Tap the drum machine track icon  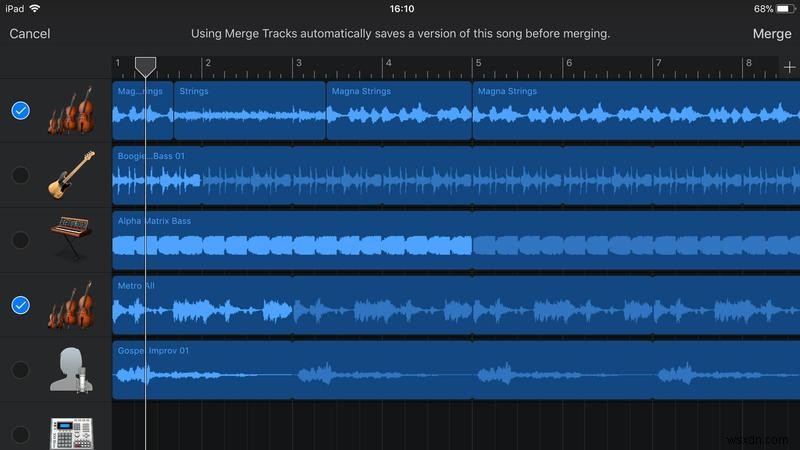71,434
